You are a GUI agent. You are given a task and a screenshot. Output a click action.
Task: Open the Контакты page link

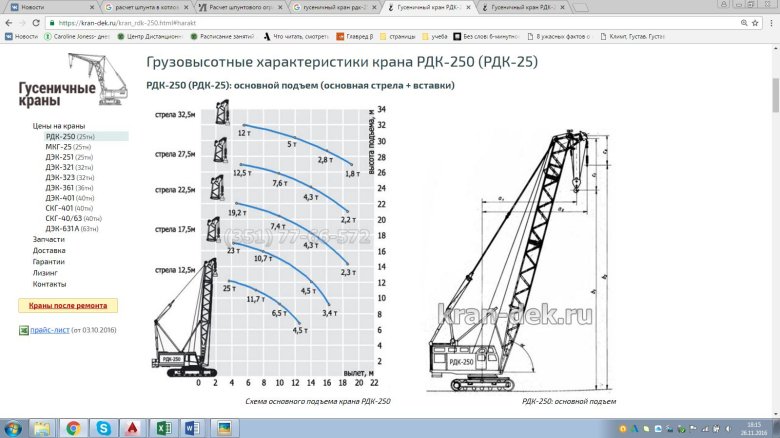point(49,284)
